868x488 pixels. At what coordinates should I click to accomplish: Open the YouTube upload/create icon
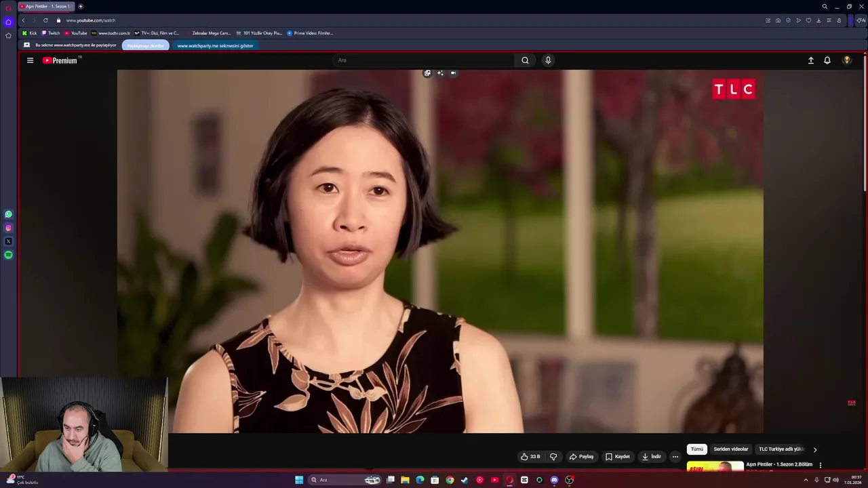pos(810,60)
